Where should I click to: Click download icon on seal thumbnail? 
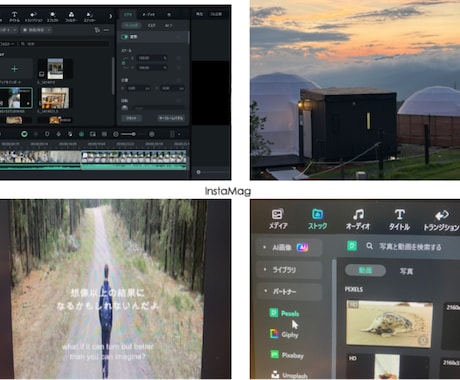[423, 340]
